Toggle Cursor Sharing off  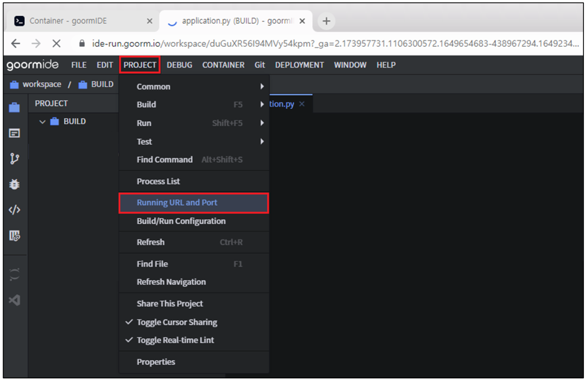tap(194, 322)
